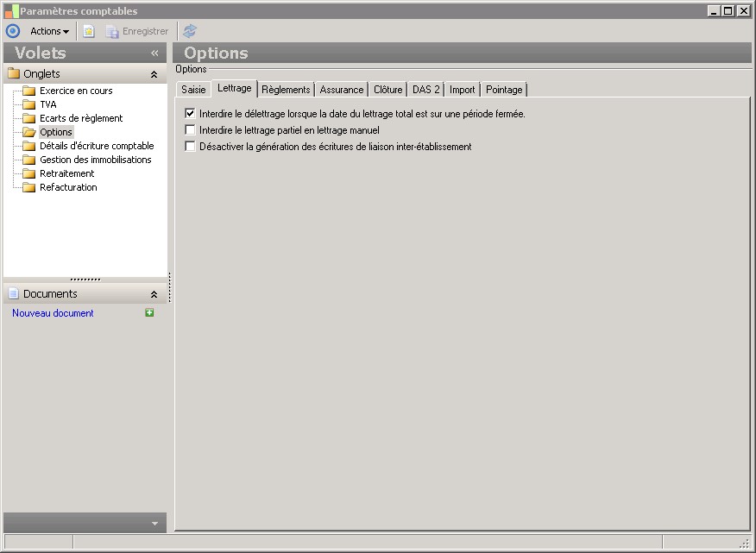Maximize the Paramètres comptables window
Image resolution: width=756 pixels, height=553 pixels.
728,11
